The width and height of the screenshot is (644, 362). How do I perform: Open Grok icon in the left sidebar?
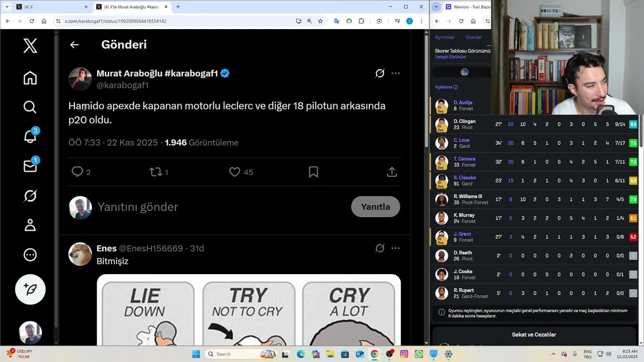[30, 196]
